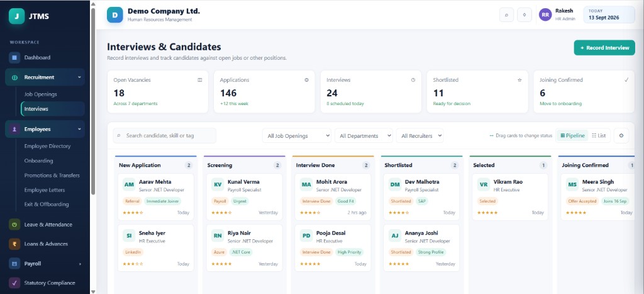Open the Leave & Attendance icon
The width and height of the screenshot is (644, 294).
[14, 225]
